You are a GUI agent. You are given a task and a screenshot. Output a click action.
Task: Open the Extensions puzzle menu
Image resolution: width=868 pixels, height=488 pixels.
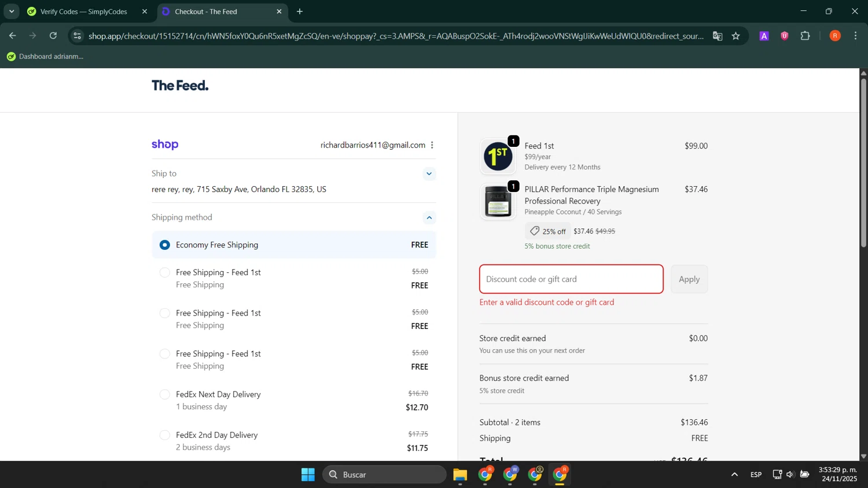click(x=806, y=36)
